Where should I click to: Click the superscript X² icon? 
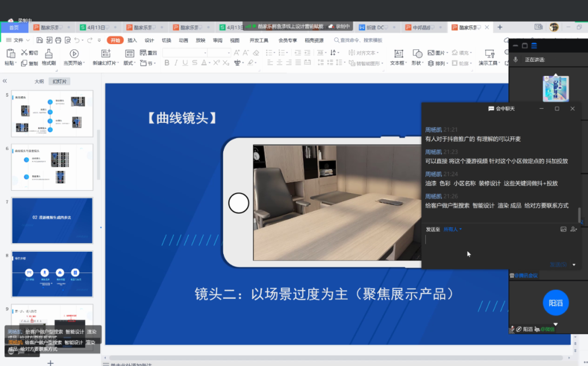click(216, 63)
